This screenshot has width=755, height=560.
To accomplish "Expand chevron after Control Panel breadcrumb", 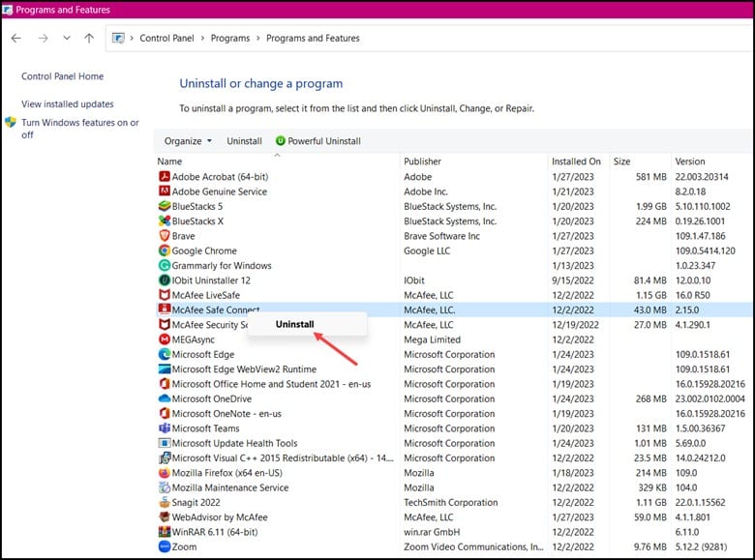I will [x=202, y=38].
